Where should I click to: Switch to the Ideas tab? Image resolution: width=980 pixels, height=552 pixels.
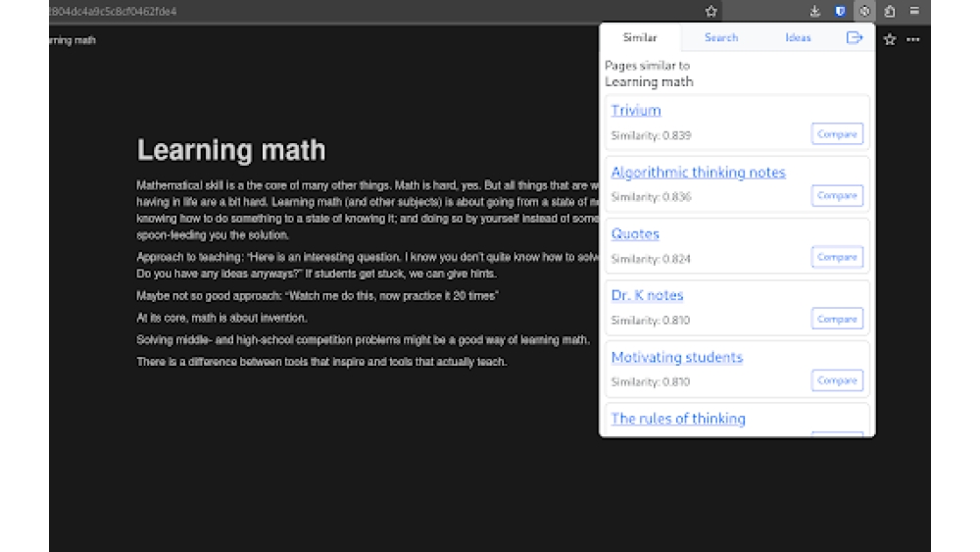tap(798, 37)
